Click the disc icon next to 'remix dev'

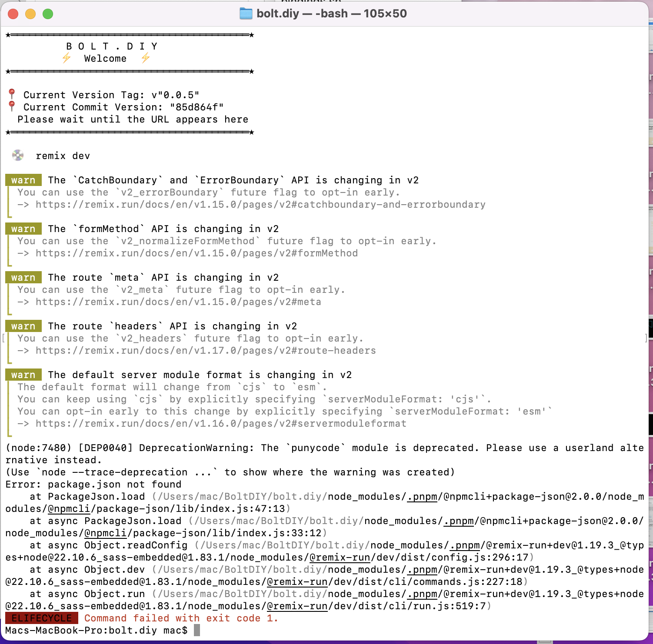pos(18,156)
